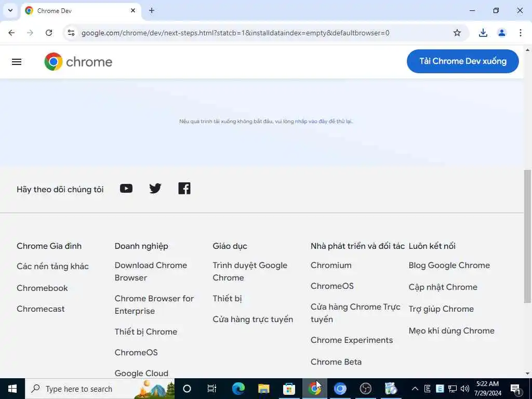Open Twitter social link icon
The height and width of the screenshot is (399, 532).
[155, 188]
